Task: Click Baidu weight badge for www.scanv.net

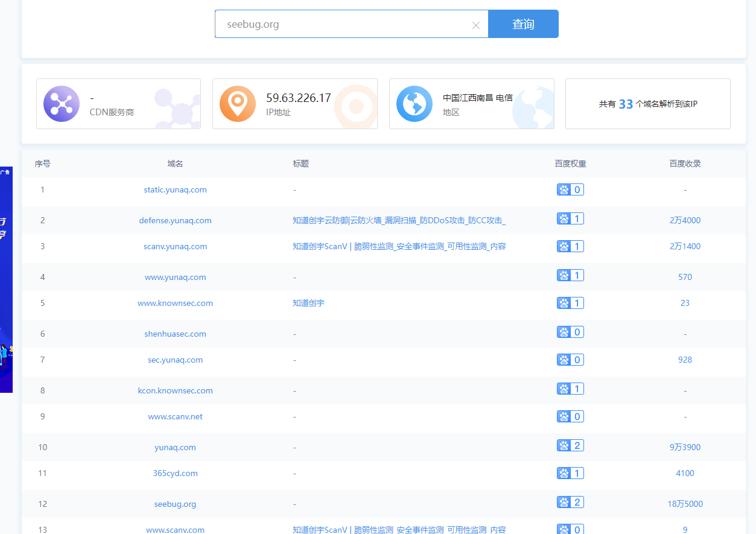Action: click(570, 416)
